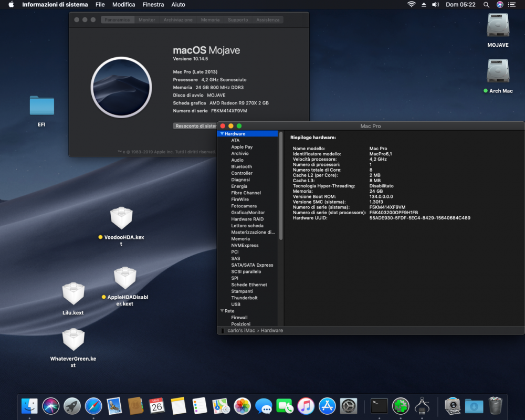Viewport: 525px width, 420px height.
Task: Open the Trash in Dock
Action: point(495,406)
